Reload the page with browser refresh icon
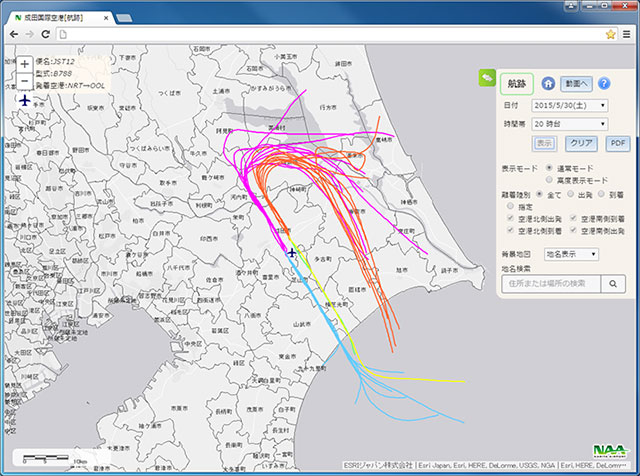The width and height of the screenshot is (640, 476). (48, 33)
